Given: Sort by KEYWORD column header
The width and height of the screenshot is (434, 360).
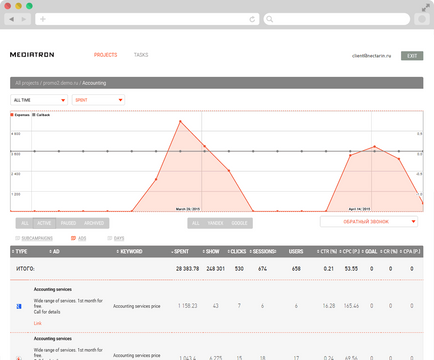Looking at the screenshot, I should [x=129, y=251].
